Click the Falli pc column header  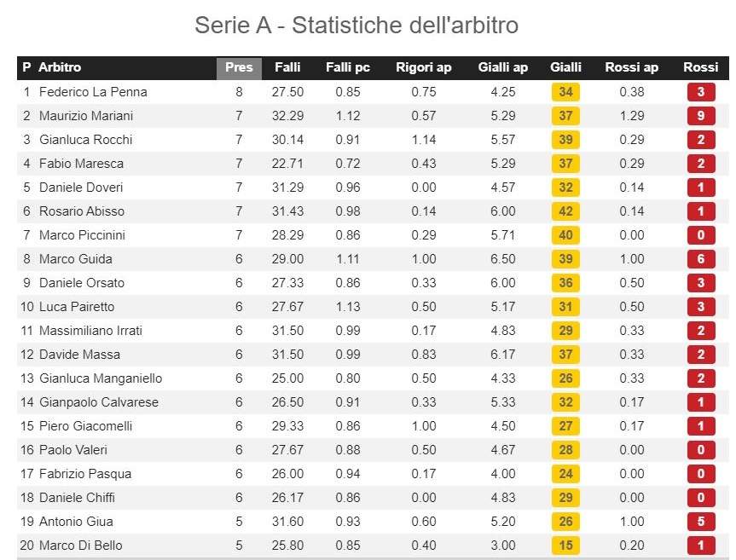348,67
